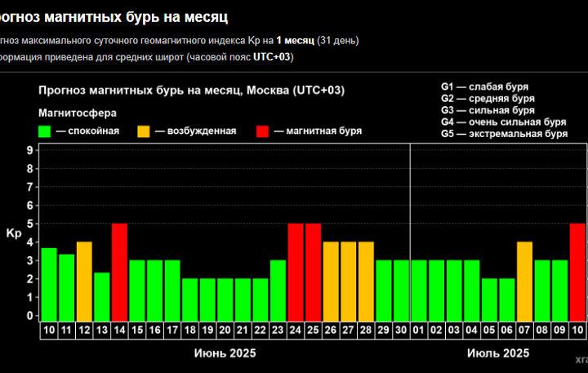This screenshot has height=373, width=588.
Task: Click the yellow 'возбужденная' legend swatch
Action: pos(144,131)
